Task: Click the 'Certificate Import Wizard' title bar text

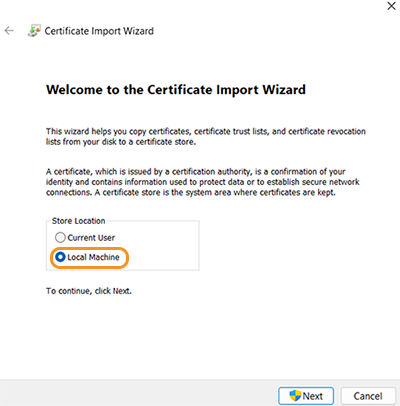Action: [x=99, y=31]
